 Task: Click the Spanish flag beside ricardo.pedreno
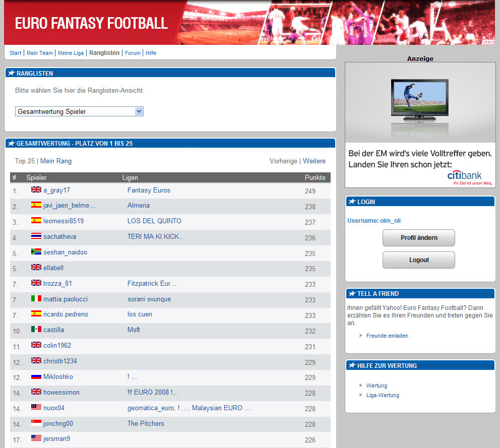pos(36,313)
